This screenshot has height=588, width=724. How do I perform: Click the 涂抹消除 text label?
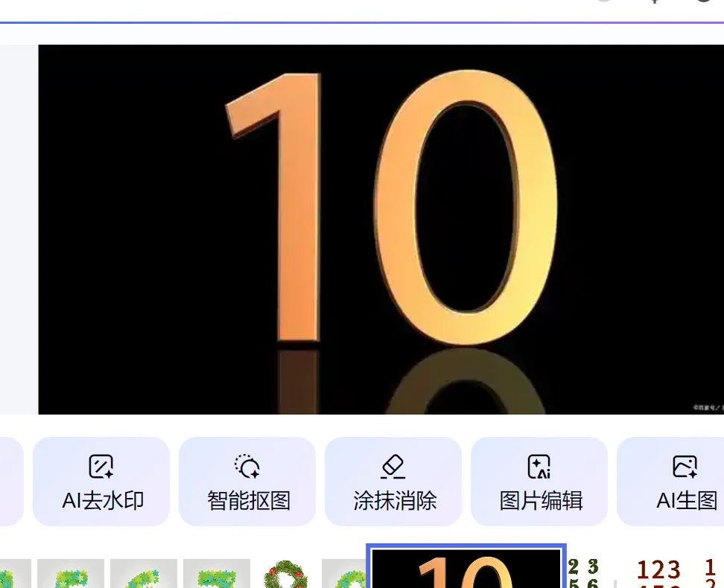tap(394, 501)
